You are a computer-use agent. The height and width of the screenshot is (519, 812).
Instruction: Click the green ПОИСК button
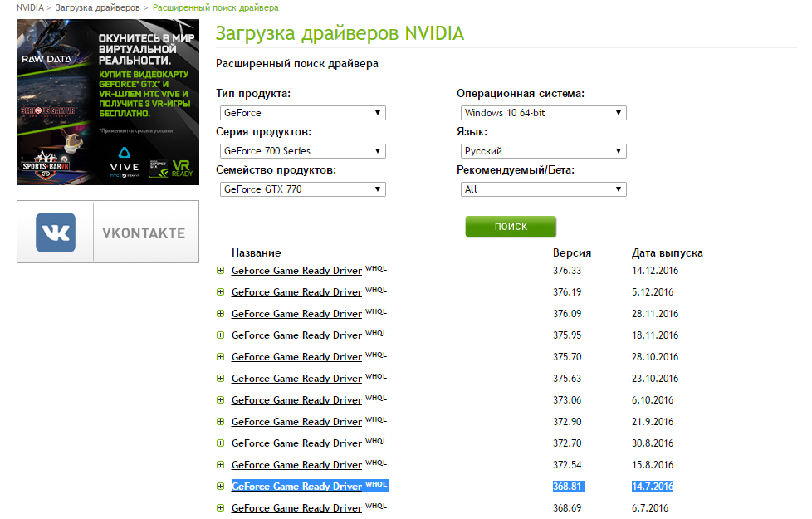(x=511, y=227)
